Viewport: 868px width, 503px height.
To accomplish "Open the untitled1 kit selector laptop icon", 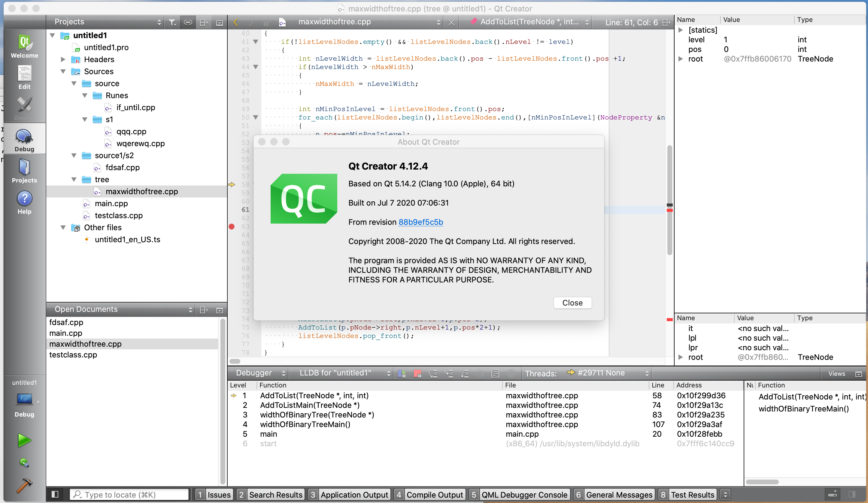I will click(x=25, y=399).
